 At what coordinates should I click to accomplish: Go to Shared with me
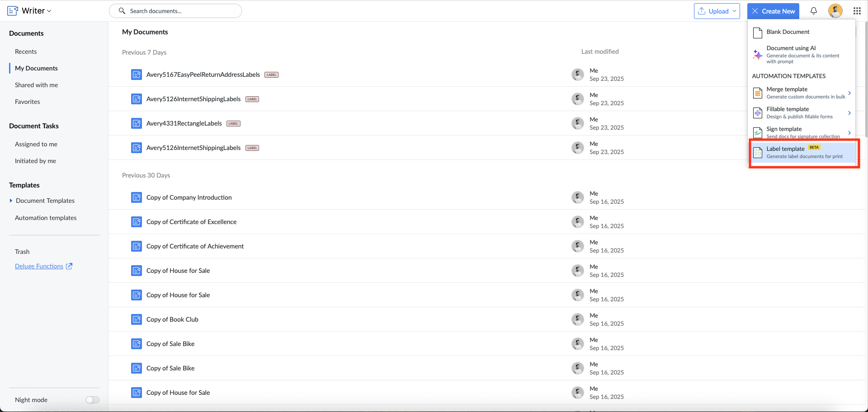pos(36,85)
